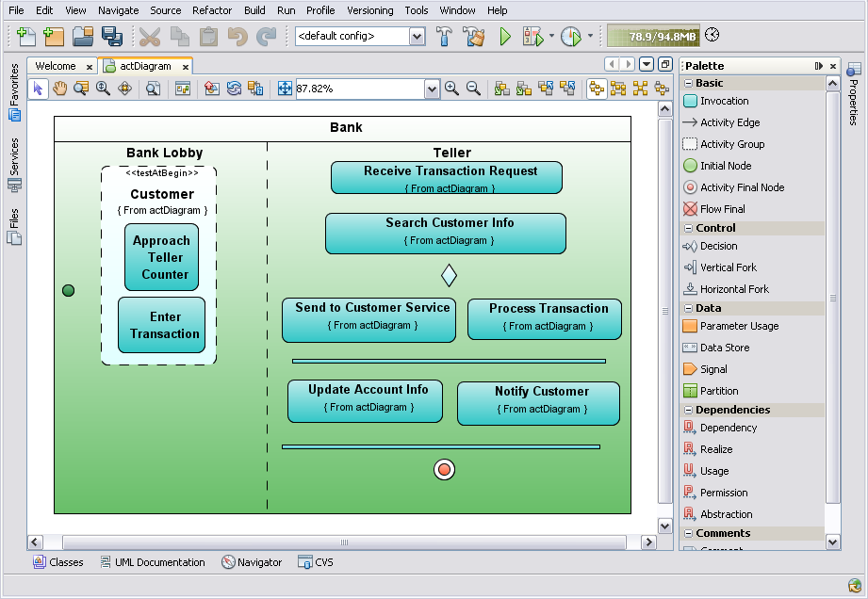Viewport: 868px width, 599px height.
Task: Click the Build Project hammer icon
Action: 445,37
